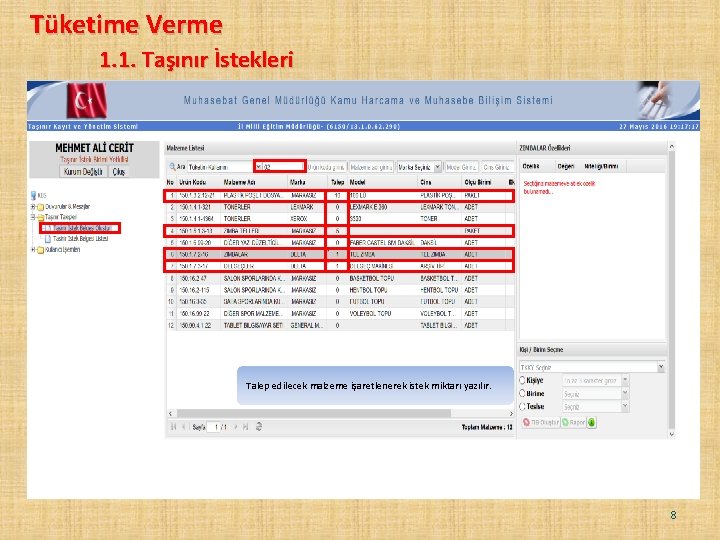
Task: Go to first page in pager
Action: pyautogui.click(x=174, y=427)
